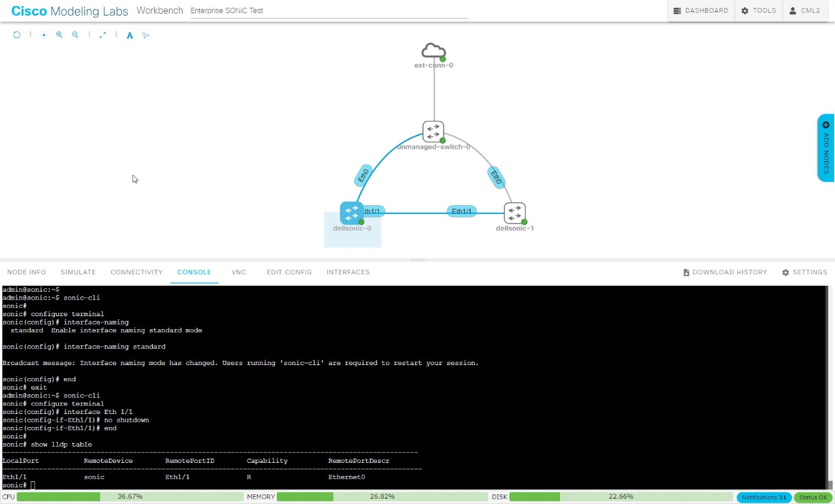Click the center topology crosshair icon

(x=44, y=35)
